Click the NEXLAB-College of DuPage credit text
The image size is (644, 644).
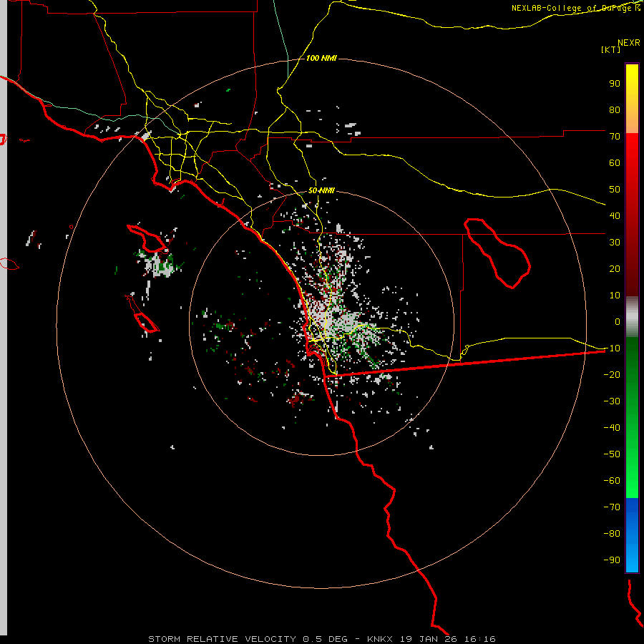575,8
